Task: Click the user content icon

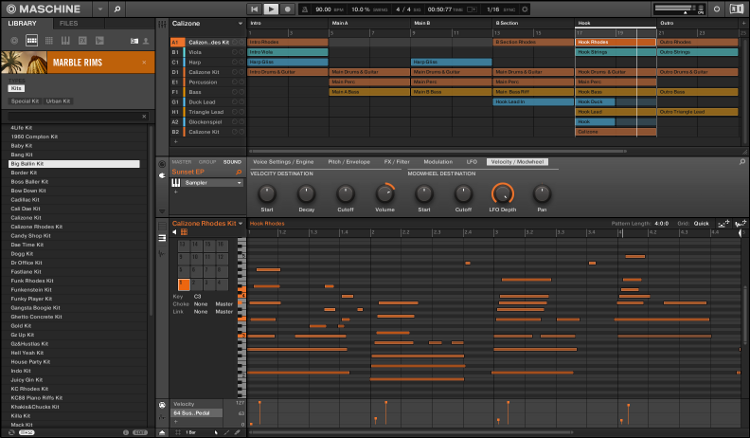Action: click(x=146, y=41)
